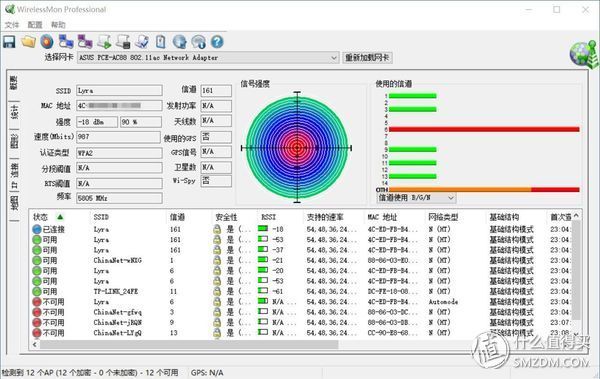Click the printer icon in toolbar
This screenshot has height=379, width=600.
click(x=123, y=42)
